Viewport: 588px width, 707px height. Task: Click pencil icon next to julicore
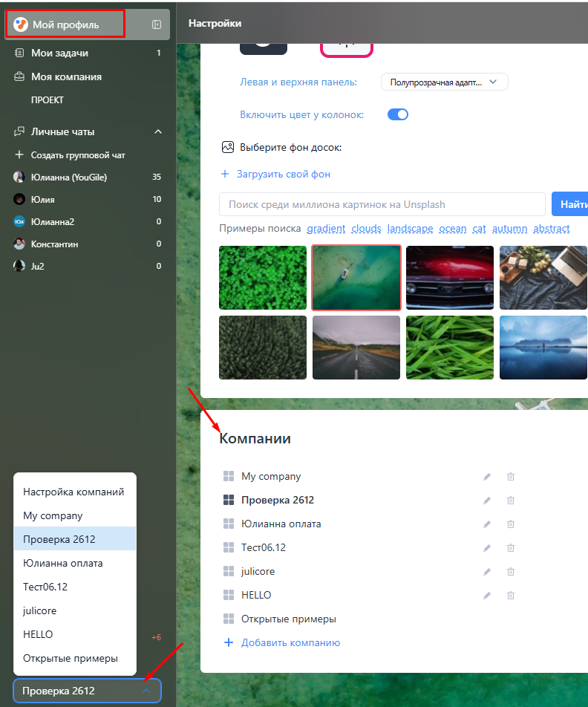487,572
